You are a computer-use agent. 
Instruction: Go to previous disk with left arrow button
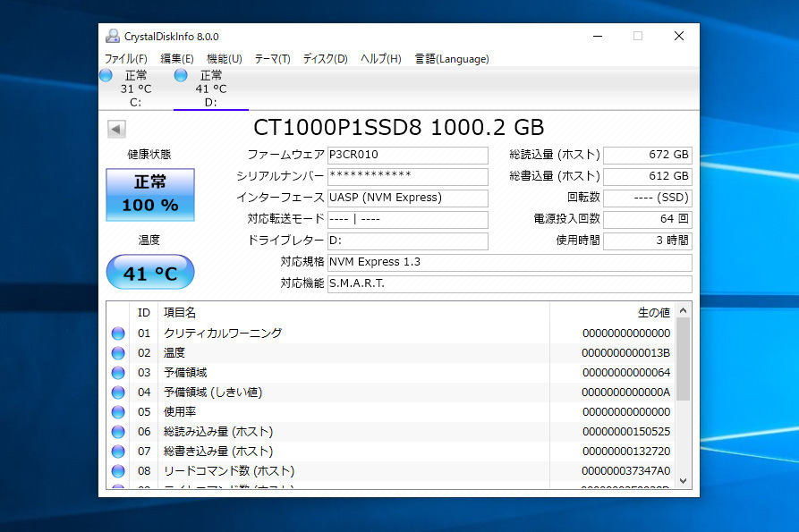click(116, 129)
